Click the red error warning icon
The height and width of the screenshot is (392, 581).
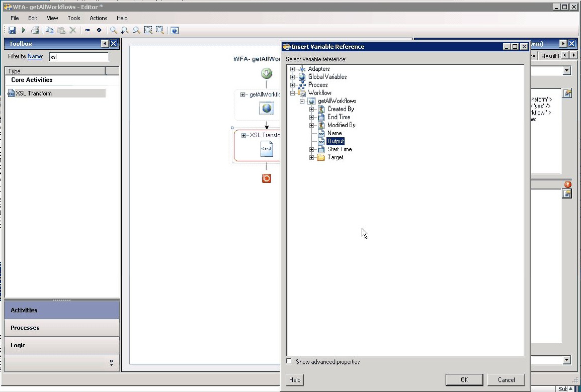[x=567, y=184]
